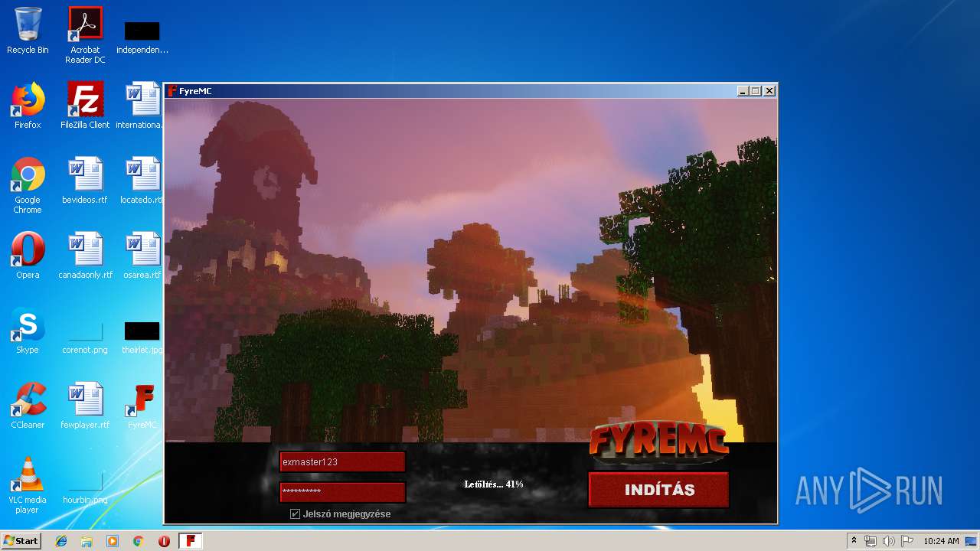Click the volume speaker tray icon
The height and width of the screenshot is (551, 980).
pyautogui.click(x=888, y=541)
